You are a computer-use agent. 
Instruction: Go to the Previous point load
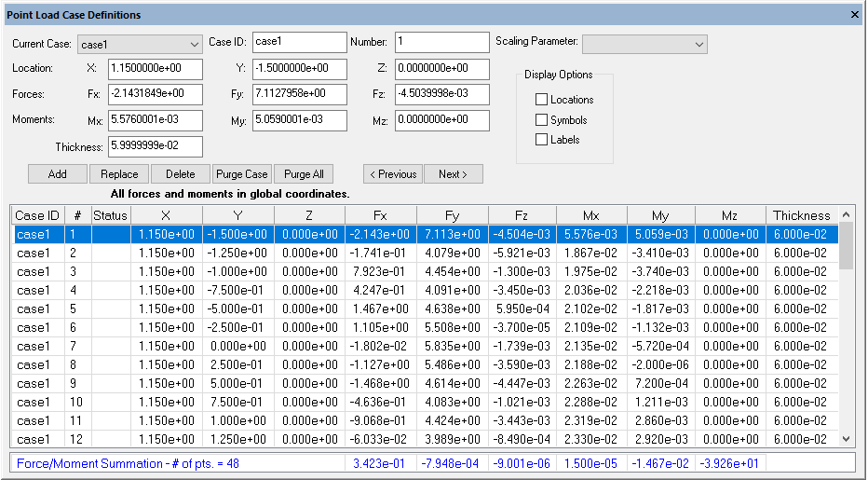tap(392, 174)
